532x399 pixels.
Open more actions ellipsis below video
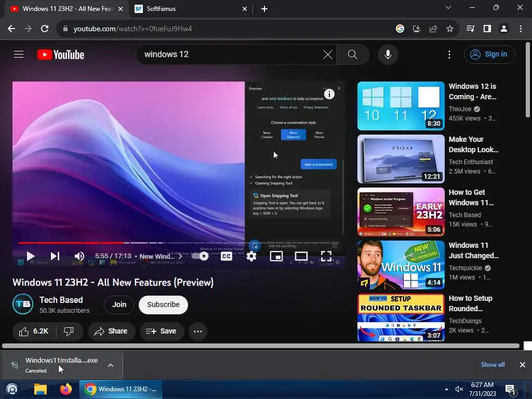[x=198, y=331]
